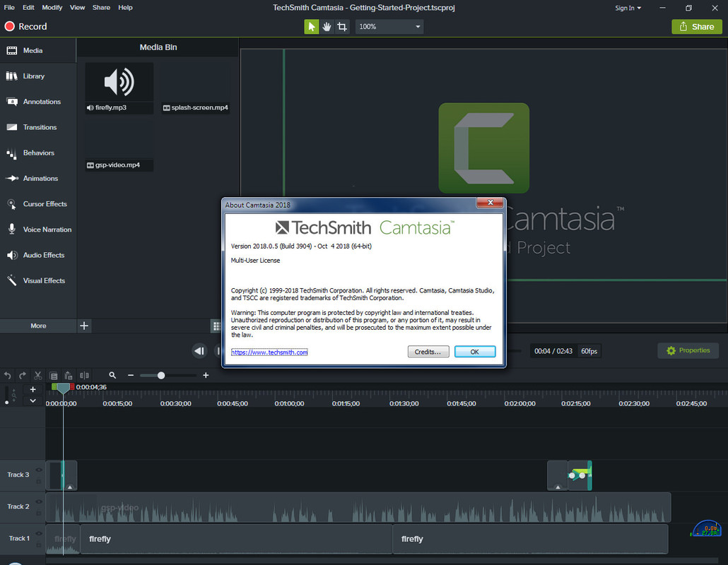The height and width of the screenshot is (565, 728).
Task: Open the Cursor Effects panel
Action: tap(38, 203)
